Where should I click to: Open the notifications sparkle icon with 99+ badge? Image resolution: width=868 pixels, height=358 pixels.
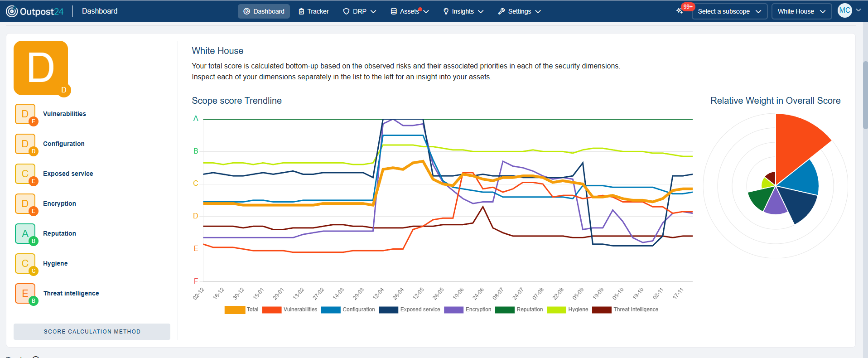coord(680,11)
